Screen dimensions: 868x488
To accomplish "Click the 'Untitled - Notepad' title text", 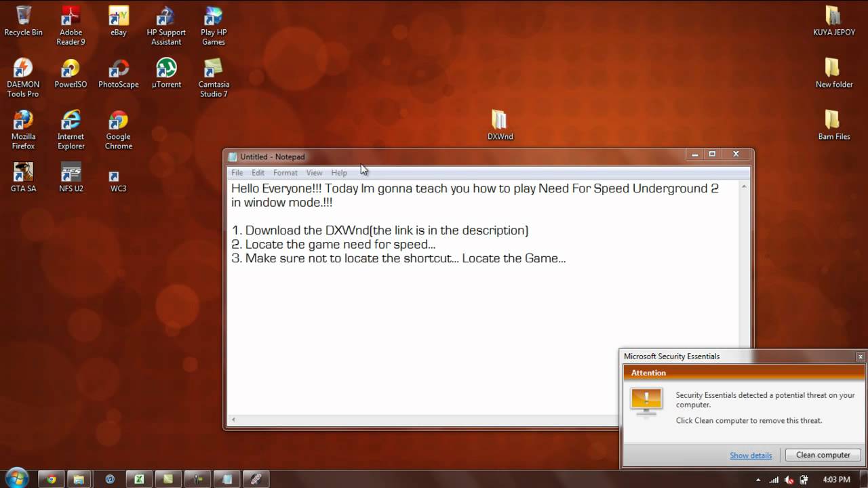I will (273, 157).
